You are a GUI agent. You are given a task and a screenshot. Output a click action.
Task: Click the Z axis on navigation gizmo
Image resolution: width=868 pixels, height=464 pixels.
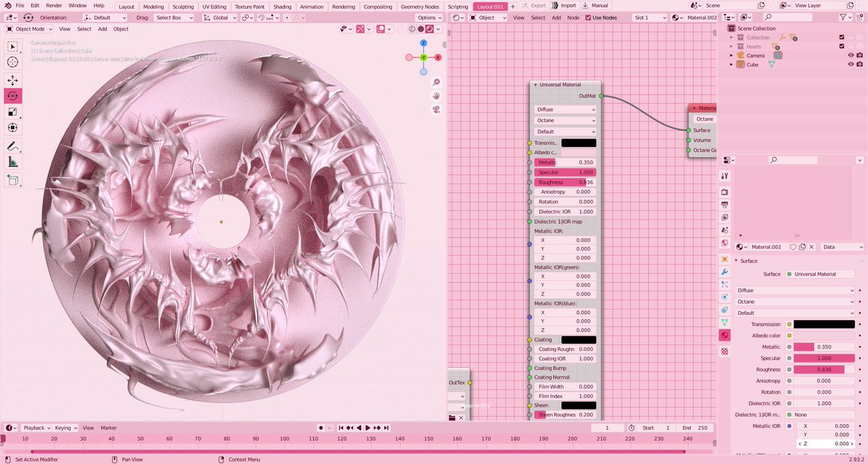click(x=423, y=43)
